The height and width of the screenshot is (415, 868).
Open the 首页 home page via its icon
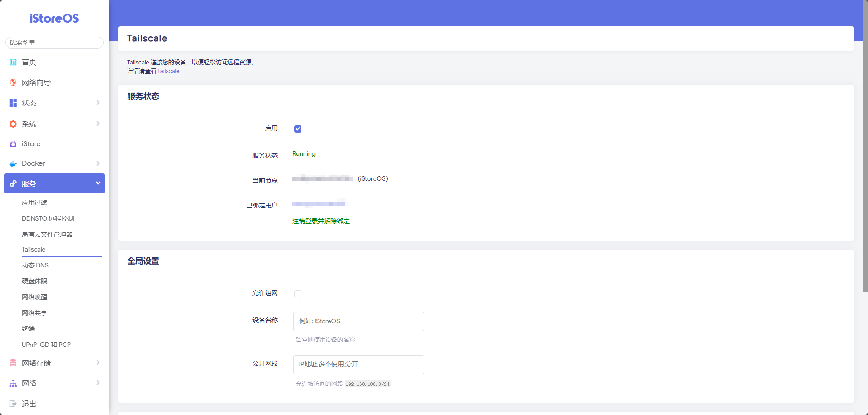point(13,62)
